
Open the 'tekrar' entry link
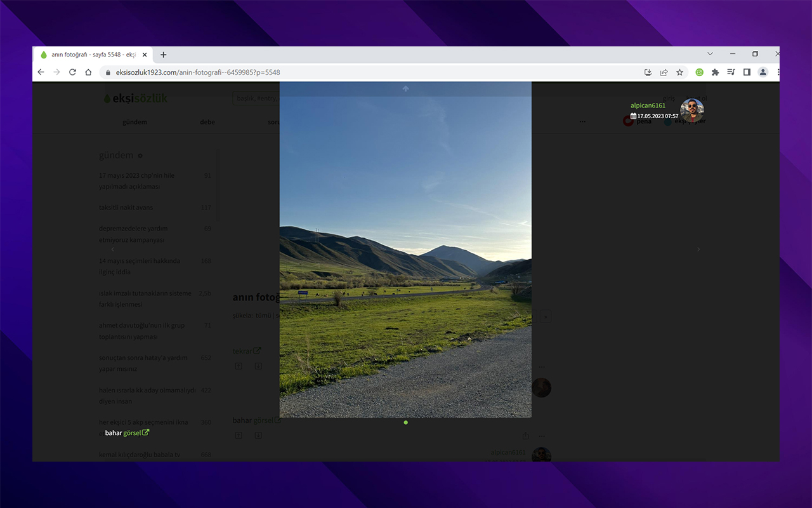246,351
